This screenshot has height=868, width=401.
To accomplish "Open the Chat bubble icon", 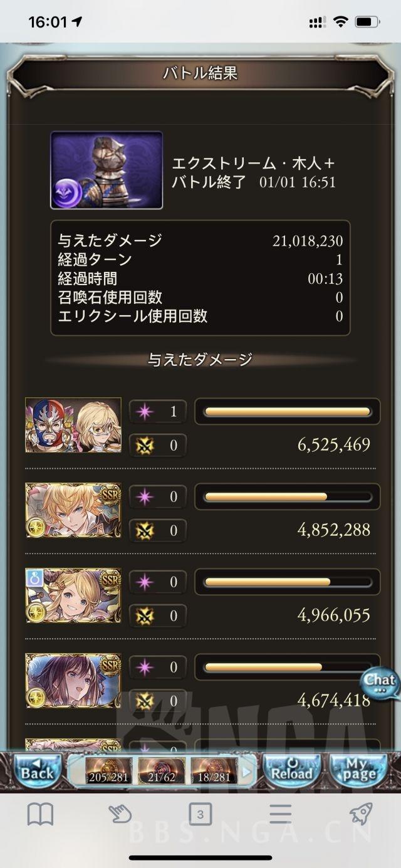I will point(380,684).
